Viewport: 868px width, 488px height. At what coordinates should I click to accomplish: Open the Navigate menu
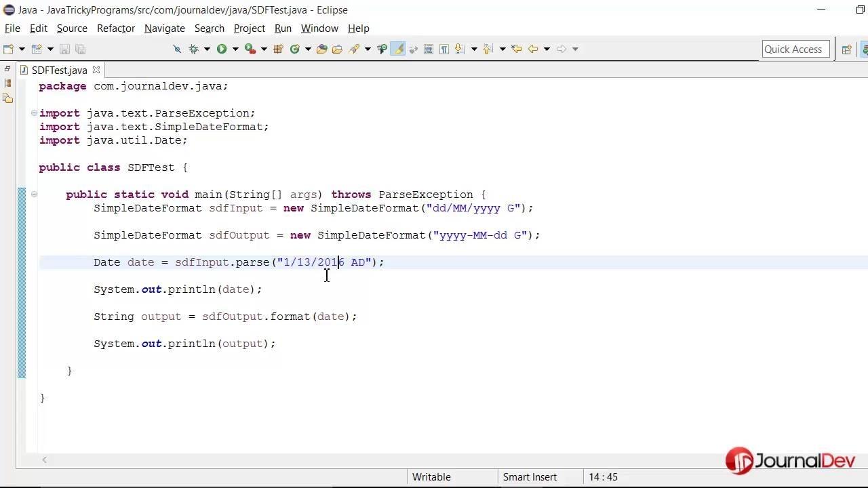pos(165,28)
